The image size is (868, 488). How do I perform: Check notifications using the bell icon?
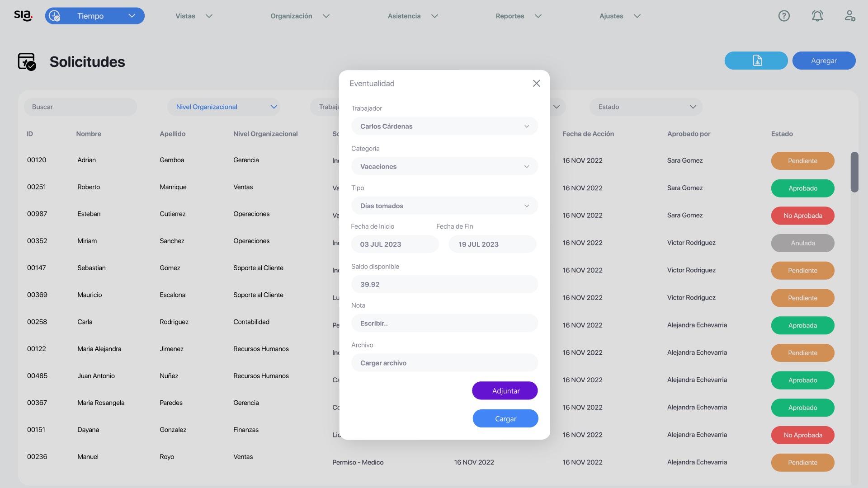click(817, 15)
